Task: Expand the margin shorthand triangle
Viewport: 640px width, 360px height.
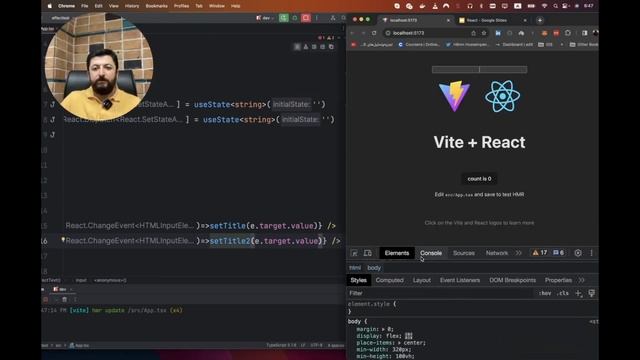Action: coord(383,329)
